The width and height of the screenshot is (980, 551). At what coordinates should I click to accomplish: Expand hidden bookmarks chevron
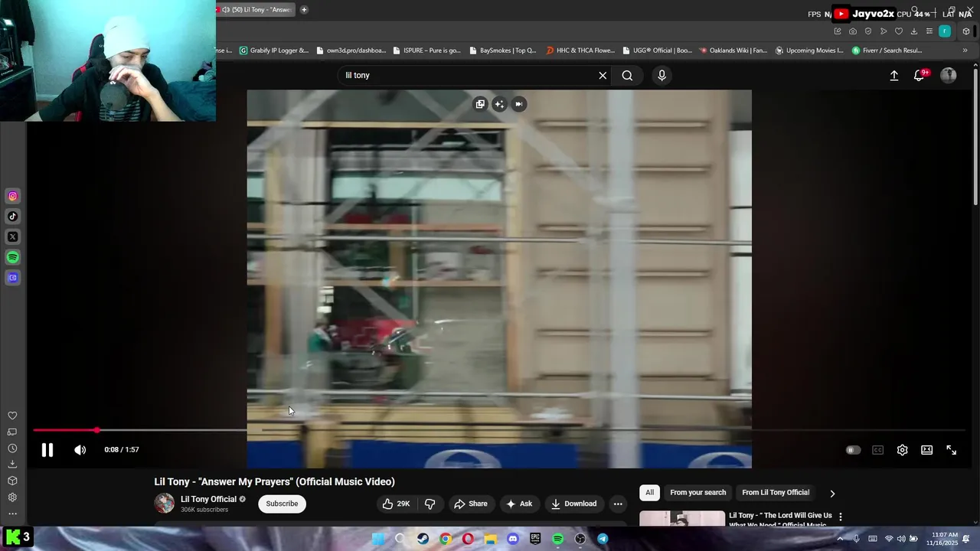point(965,51)
